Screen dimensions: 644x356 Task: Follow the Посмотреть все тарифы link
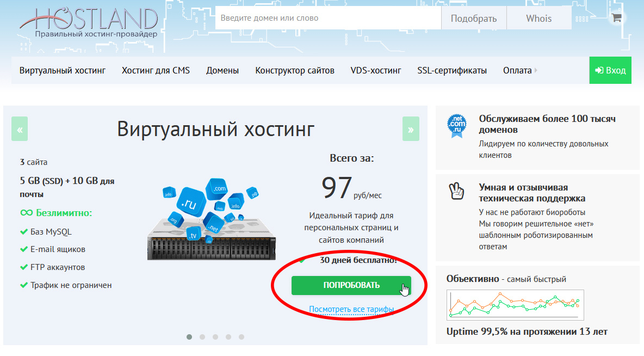click(x=351, y=309)
